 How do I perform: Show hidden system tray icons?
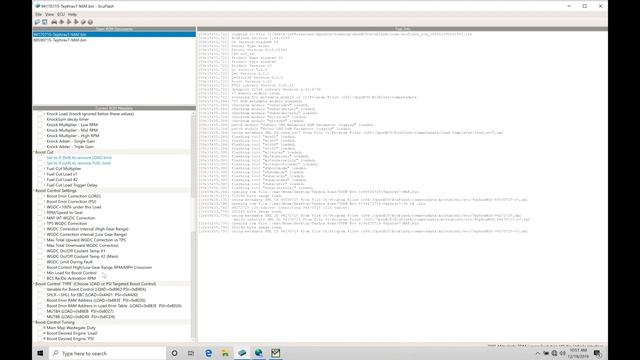click(538, 353)
